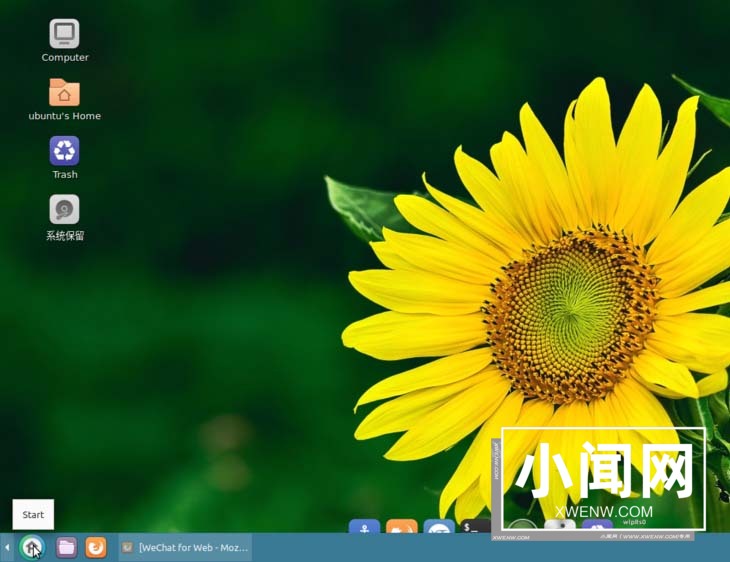The height and width of the screenshot is (562, 730).
Task: Select the 系统保留 drive icon
Action: [x=64, y=209]
